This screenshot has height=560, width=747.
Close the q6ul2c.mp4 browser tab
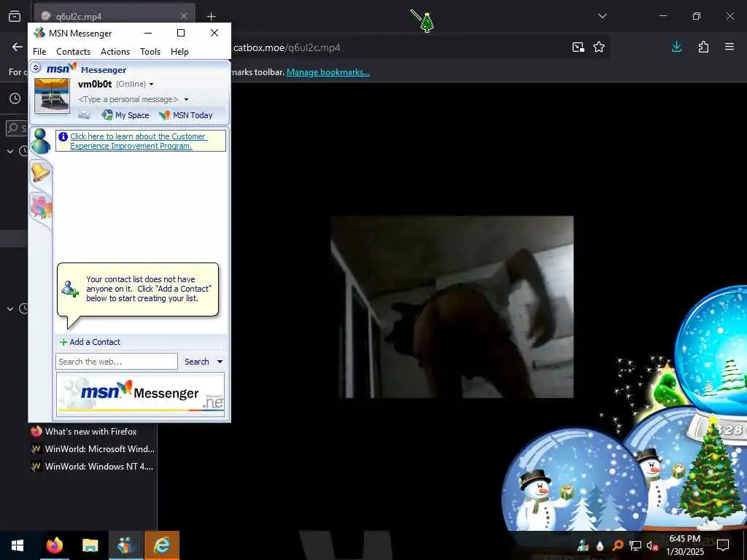click(x=183, y=16)
